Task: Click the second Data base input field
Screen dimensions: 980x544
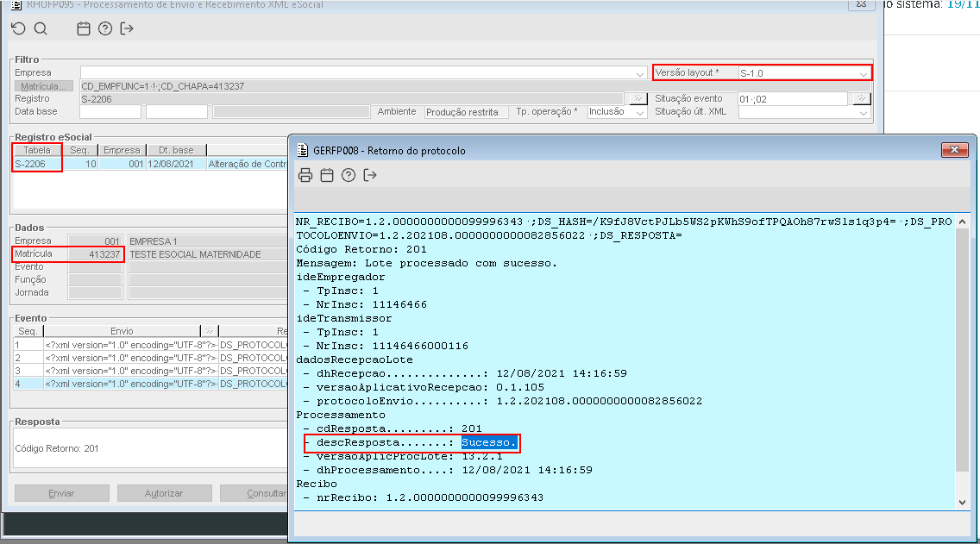Action: point(176,112)
